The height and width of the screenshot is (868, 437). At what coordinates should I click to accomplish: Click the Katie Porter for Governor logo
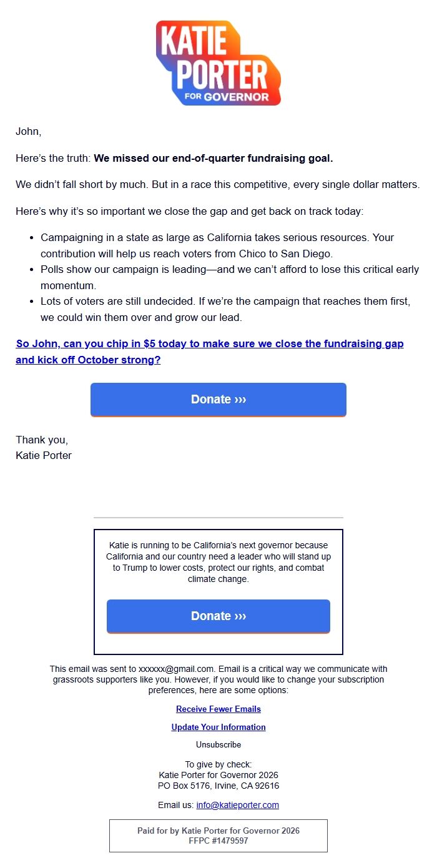pyautogui.click(x=219, y=63)
